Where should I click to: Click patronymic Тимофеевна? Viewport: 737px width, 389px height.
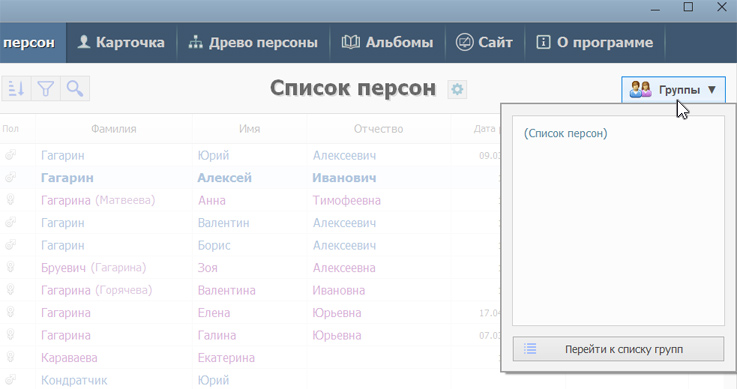(x=346, y=201)
